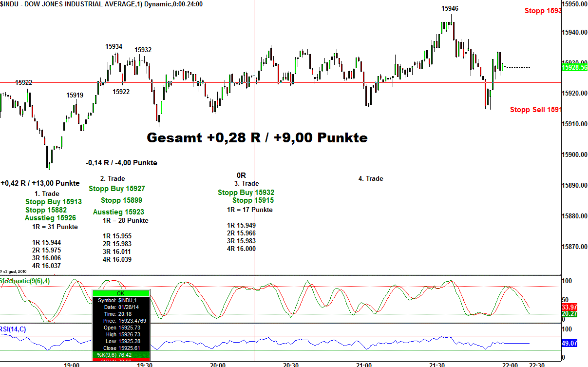Select the '4. Trade' annotation label
This screenshot has width=588, height=367.
[x=371, y=178]
